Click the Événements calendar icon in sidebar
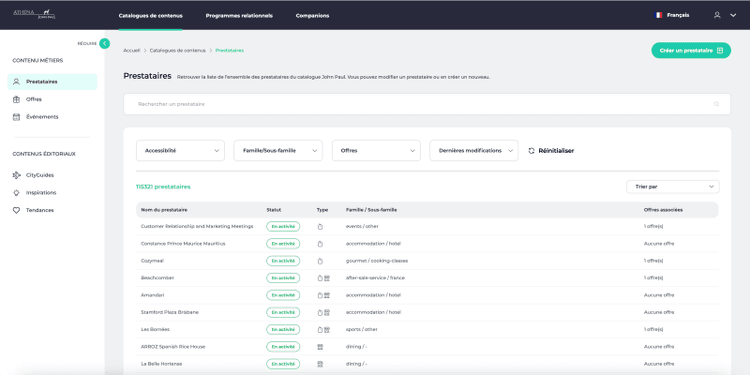Screen dimensions: 750x375 click(16, 117)
